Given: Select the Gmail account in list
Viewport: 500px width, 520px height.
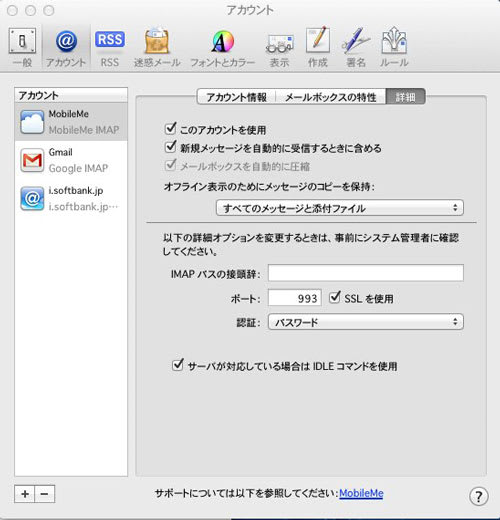Looking at the screenshot, I should click(x=71, y=160).
